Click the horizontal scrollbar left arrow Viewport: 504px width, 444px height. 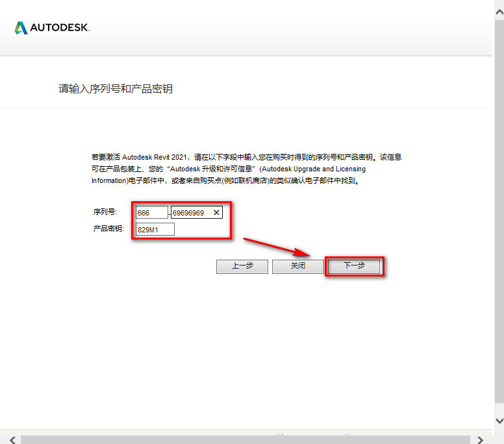(x=12, y=439)
